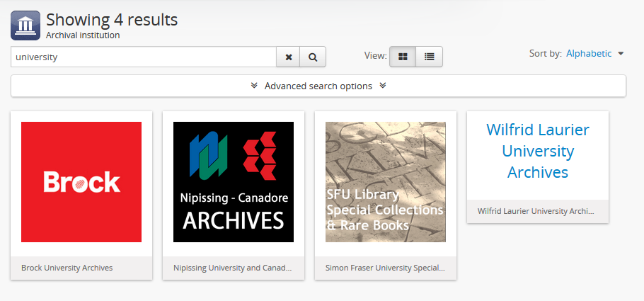Screen dimensions: 644x301
Task: Expand Advanced search options
Action: click(318, 86)
